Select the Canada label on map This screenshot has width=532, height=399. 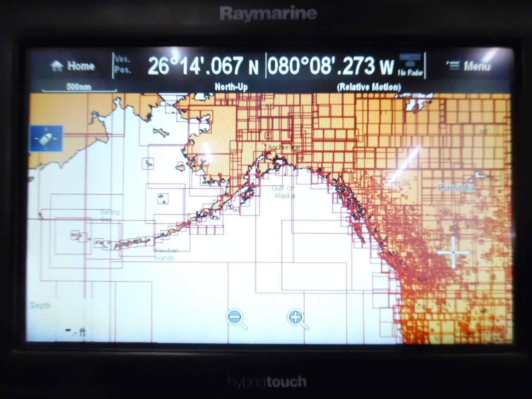click(x=455, y=187)
